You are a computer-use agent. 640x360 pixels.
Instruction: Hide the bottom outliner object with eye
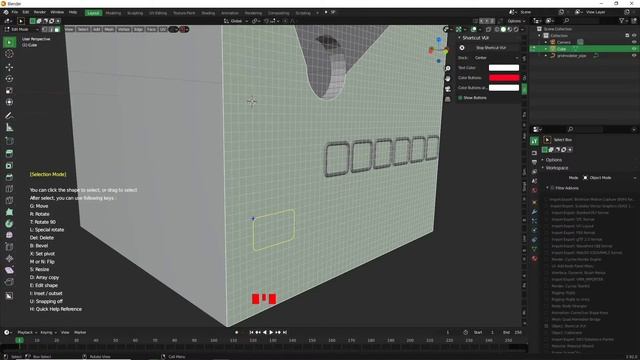(634, 56)
